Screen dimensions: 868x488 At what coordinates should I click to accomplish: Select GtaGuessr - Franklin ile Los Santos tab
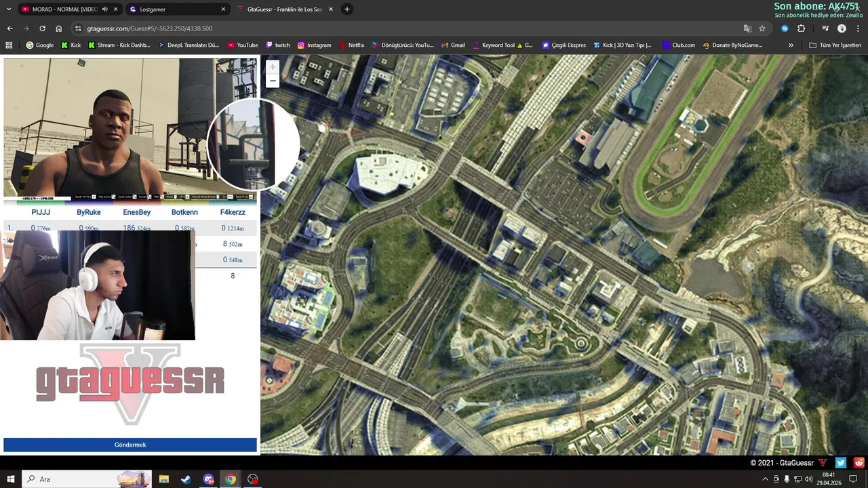284,9
